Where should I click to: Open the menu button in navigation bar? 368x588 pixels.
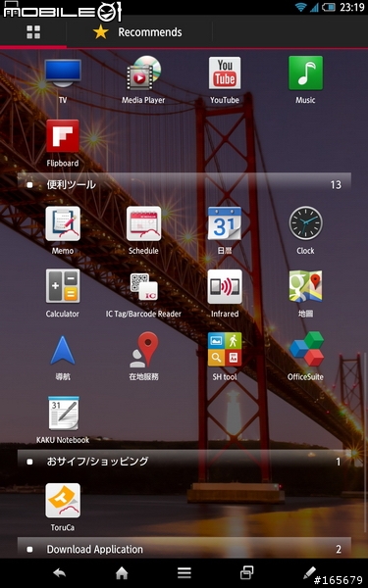click(x=184, y=572)
